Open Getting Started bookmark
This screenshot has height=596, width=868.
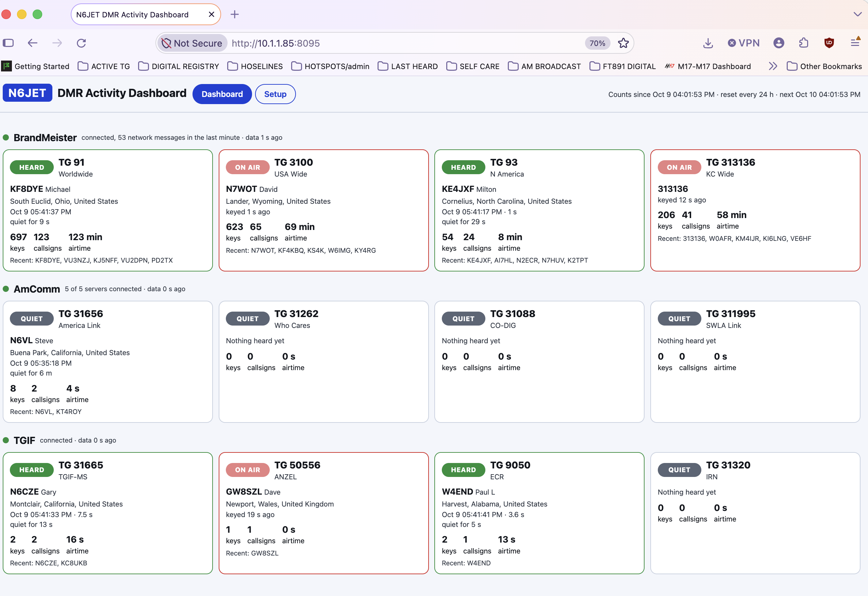35,67
